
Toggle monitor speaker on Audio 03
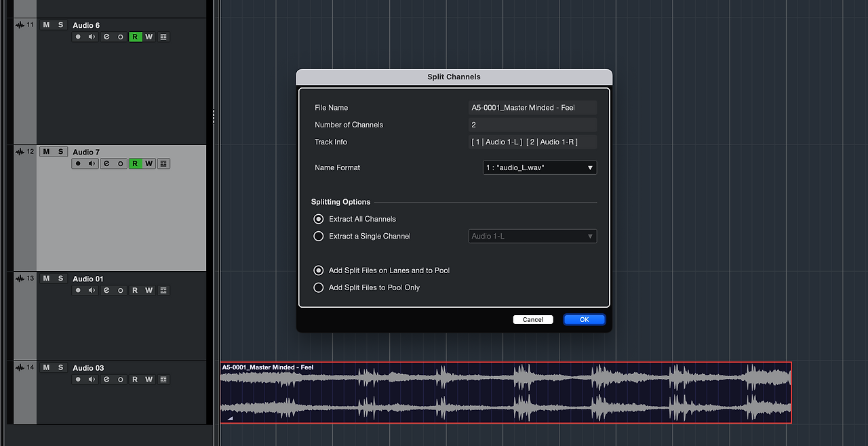[92, 380]
